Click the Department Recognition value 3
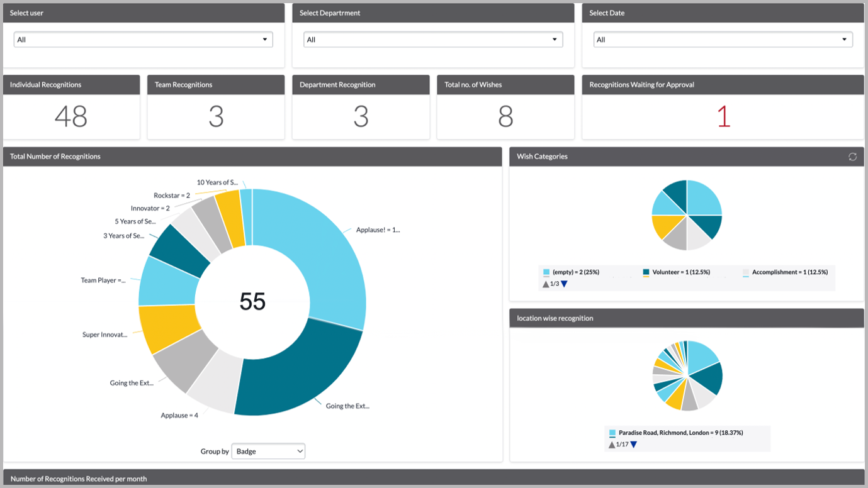The image size is (868, 488). point(361,116)
